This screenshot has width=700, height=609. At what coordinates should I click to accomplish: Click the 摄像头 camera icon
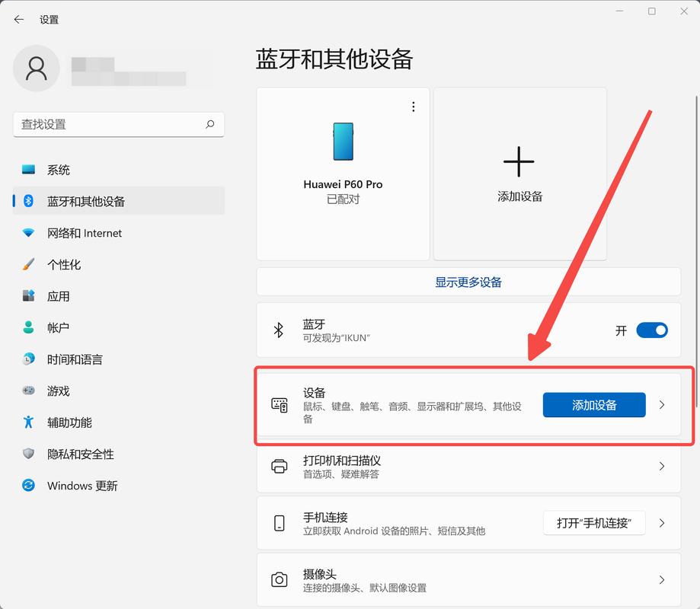(x=279, y=580)
